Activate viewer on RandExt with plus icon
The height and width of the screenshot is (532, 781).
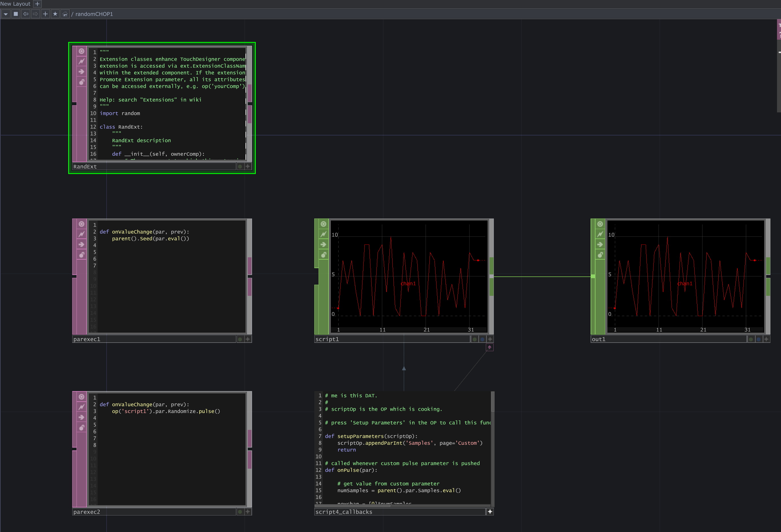248,167
